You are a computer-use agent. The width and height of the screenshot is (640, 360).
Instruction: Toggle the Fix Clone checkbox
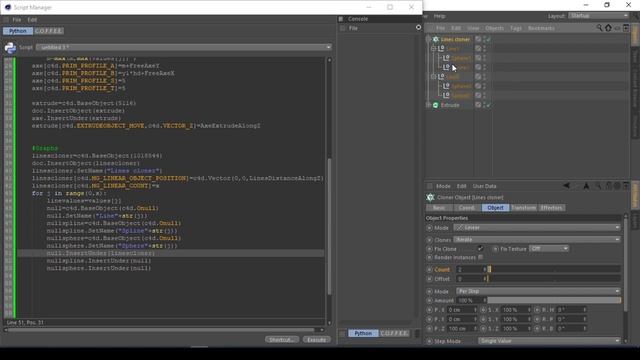pyautogui.click(x=480, y=248)
